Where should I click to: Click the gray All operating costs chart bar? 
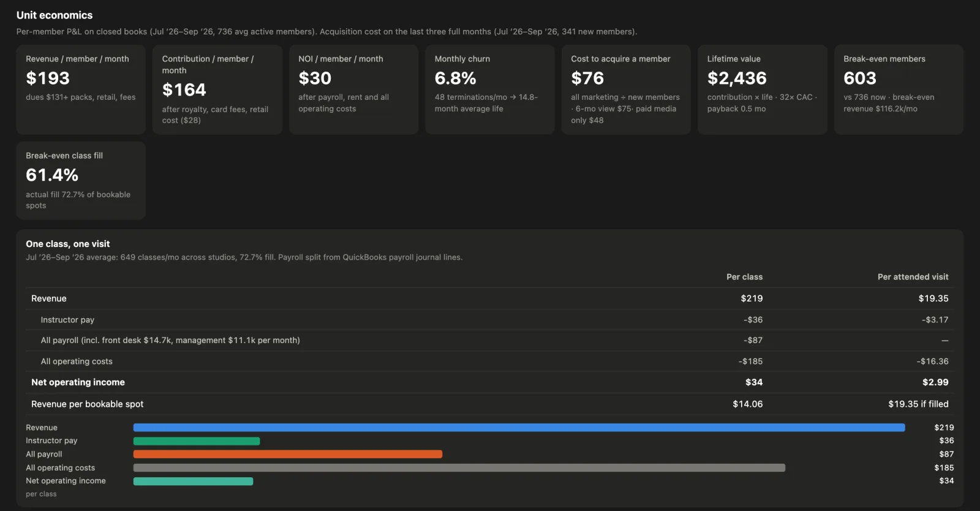click(x=459, y=468)
